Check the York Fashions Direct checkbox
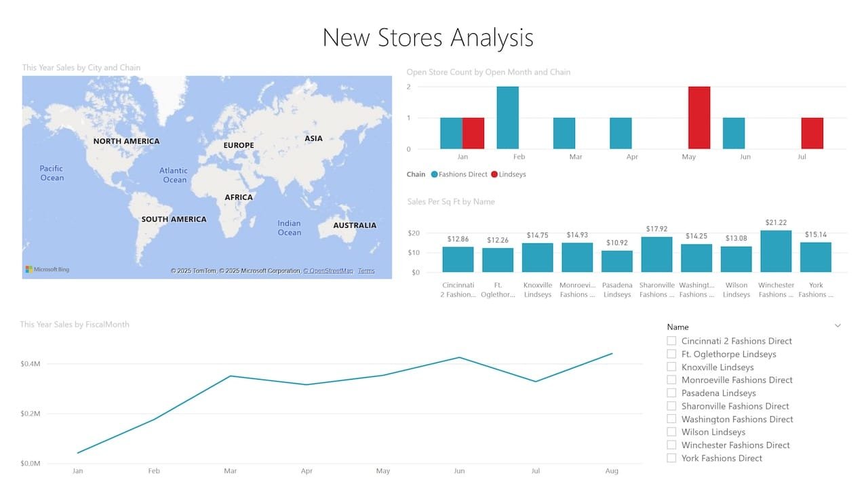 [x=671, y=458]
